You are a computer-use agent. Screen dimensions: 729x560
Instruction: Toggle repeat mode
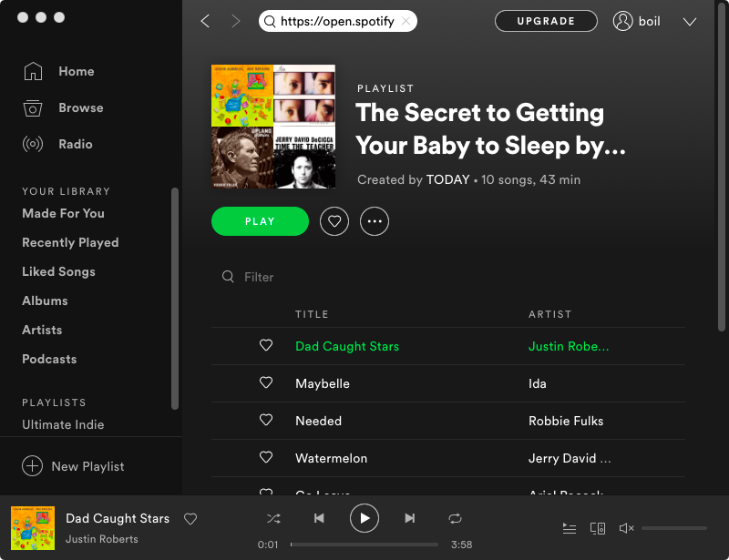[455, 518]
